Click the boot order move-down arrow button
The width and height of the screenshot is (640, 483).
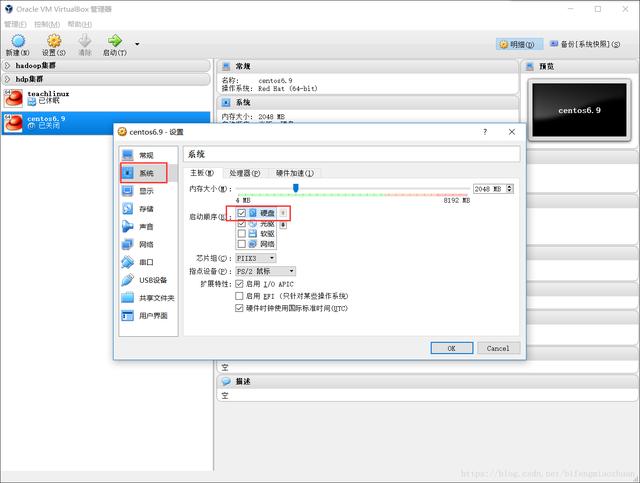[283, 225]
